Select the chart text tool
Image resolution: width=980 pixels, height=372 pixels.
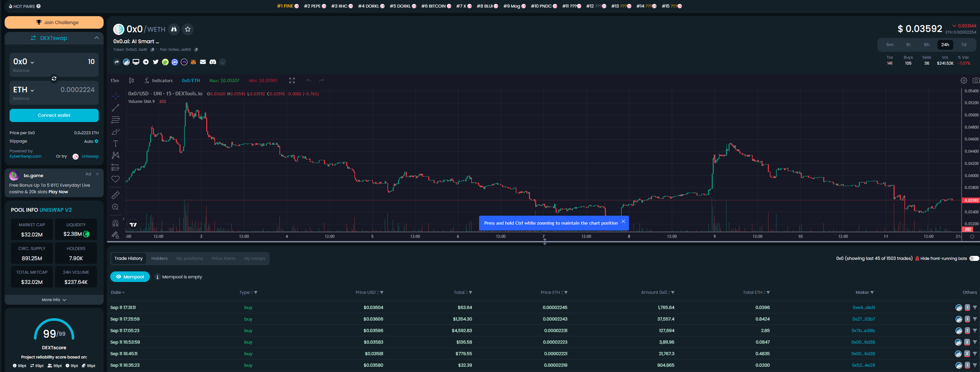(x=115, y=143)
